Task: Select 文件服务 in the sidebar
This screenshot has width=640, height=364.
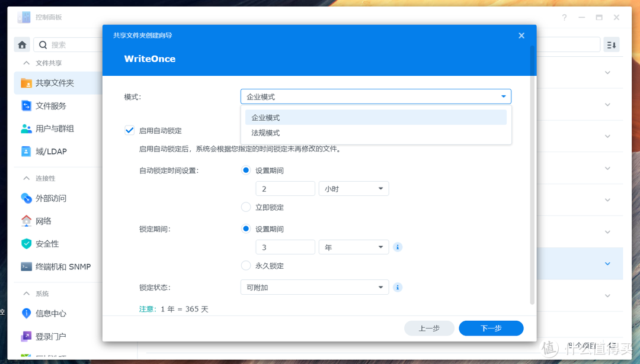Action: pos(53,105)
